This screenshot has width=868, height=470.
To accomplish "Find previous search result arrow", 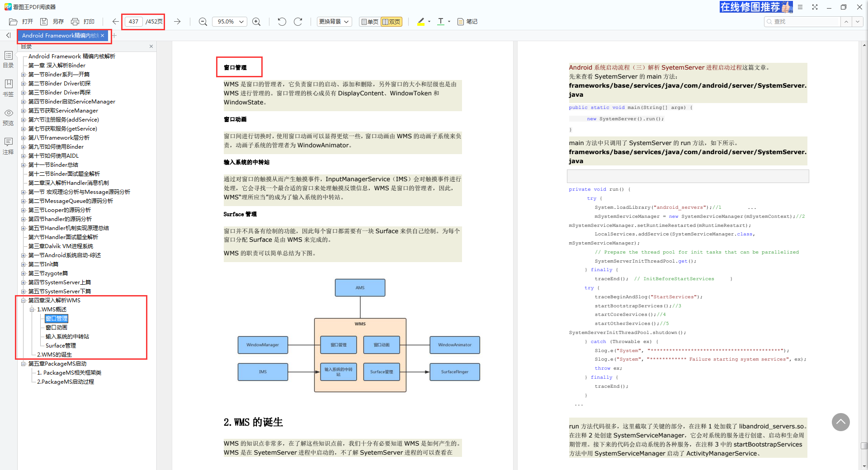I will tap(846, 22).
